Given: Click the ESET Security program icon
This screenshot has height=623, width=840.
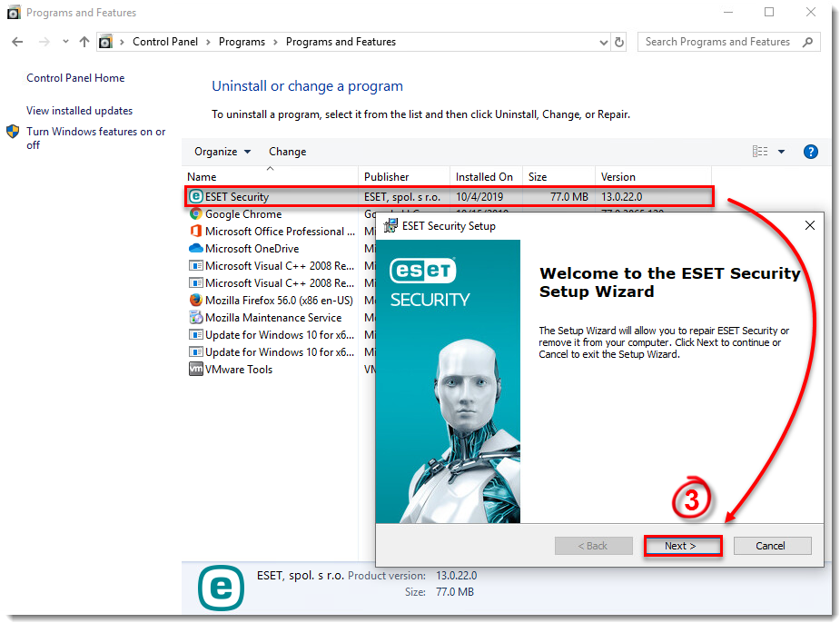Looking at the screenshot, I should coord(196,196).
